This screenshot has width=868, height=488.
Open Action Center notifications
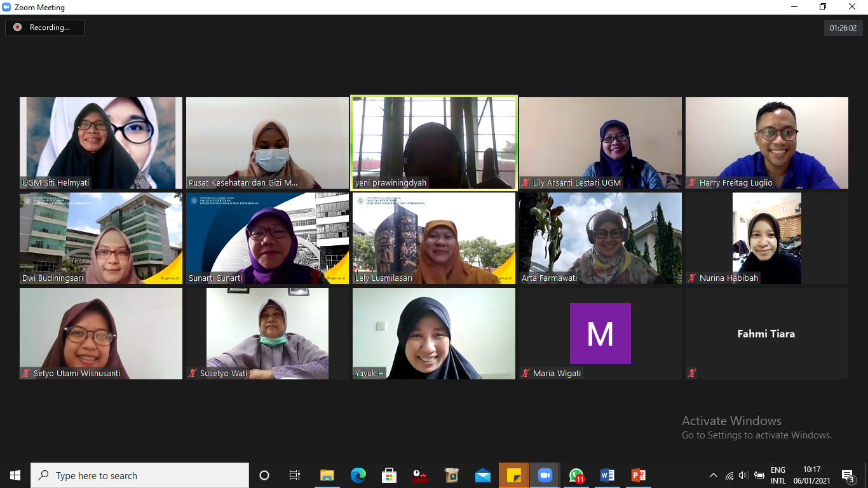pyautogui.click(x=848, y=475)
